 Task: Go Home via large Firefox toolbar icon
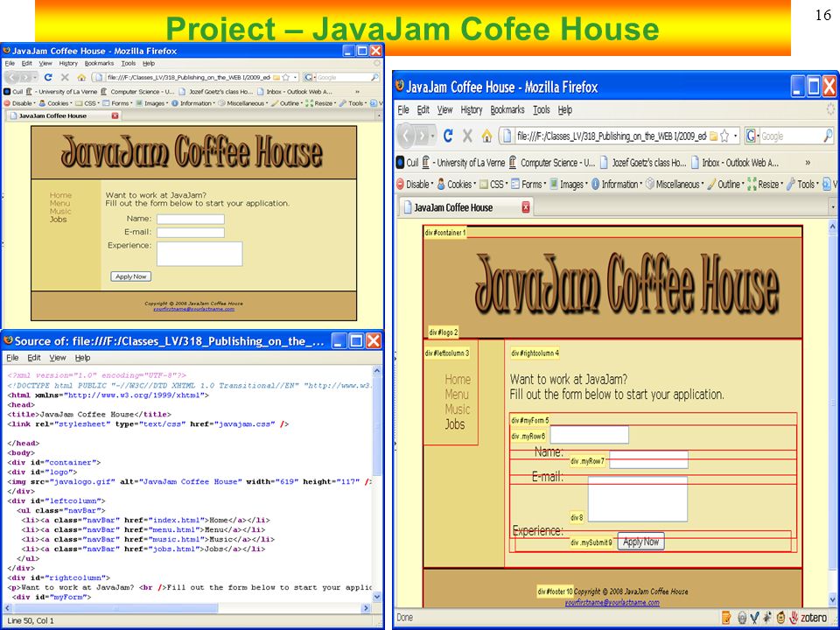486,136
